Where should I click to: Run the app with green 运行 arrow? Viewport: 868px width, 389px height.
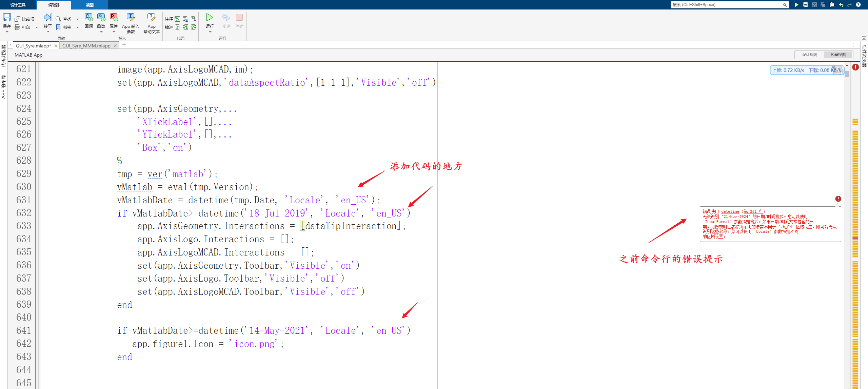(210, 18)
